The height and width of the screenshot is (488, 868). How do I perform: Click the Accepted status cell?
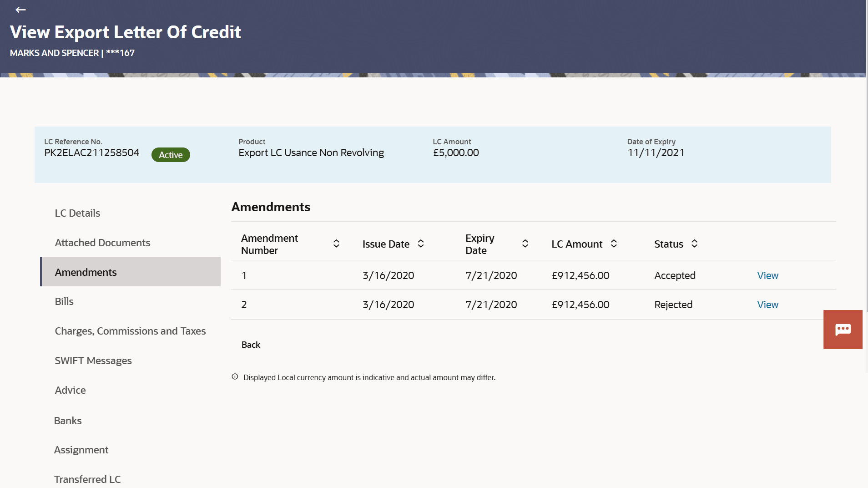[675, 275]
